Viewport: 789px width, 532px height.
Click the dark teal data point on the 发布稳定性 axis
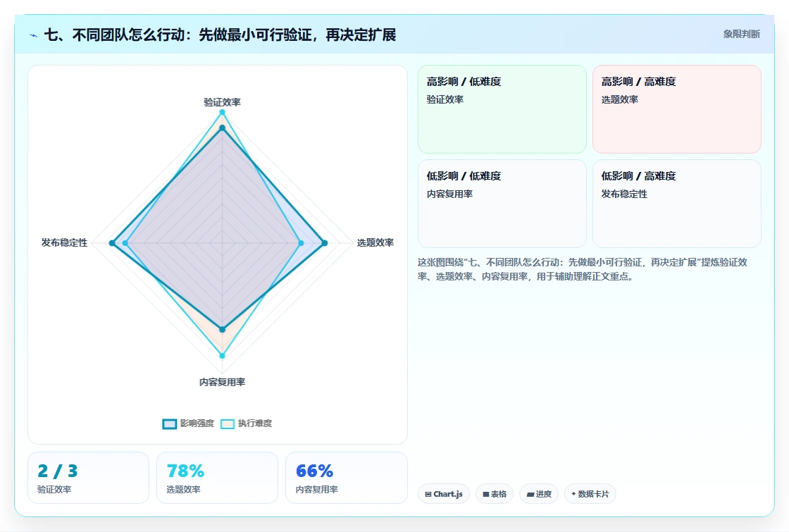click(112, 243)
